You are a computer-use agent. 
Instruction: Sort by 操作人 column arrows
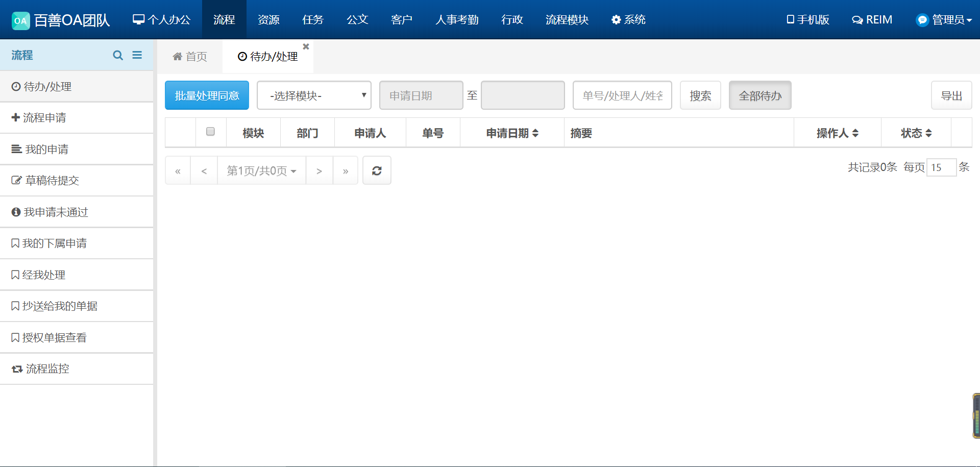coord(855,133)
